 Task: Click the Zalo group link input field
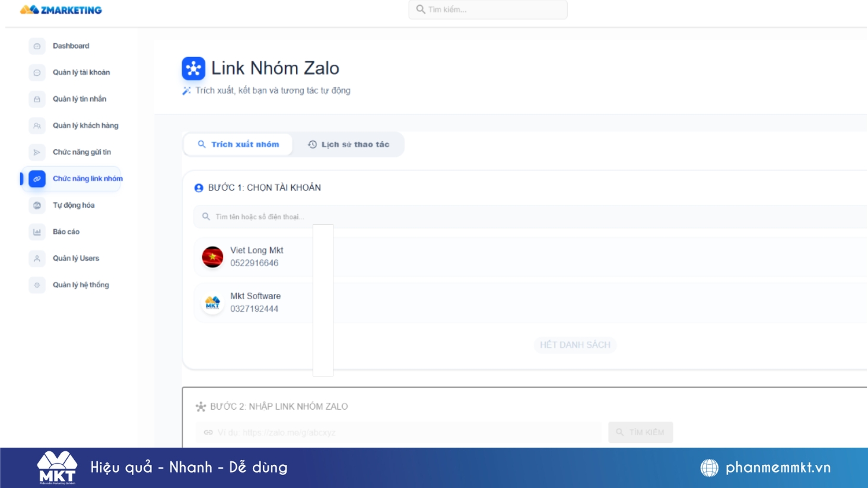click(398, 432)
